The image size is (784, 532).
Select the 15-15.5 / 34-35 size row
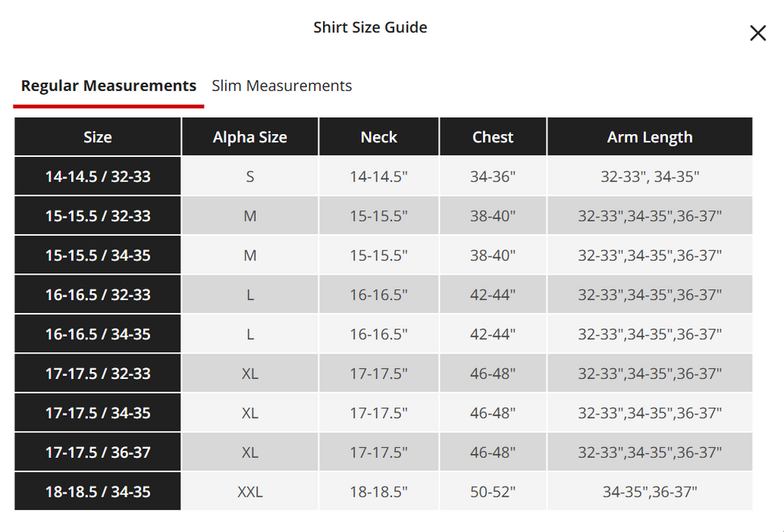(384, 255)
